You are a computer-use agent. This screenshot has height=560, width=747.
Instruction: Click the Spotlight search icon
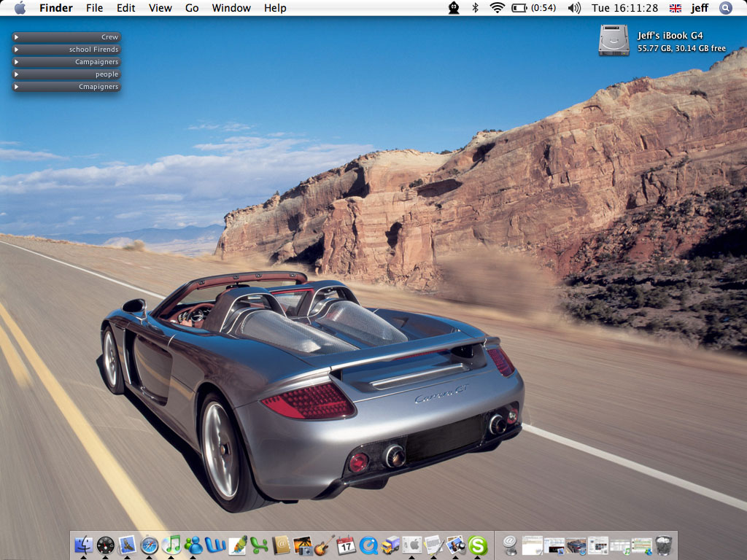pos(725,8)
